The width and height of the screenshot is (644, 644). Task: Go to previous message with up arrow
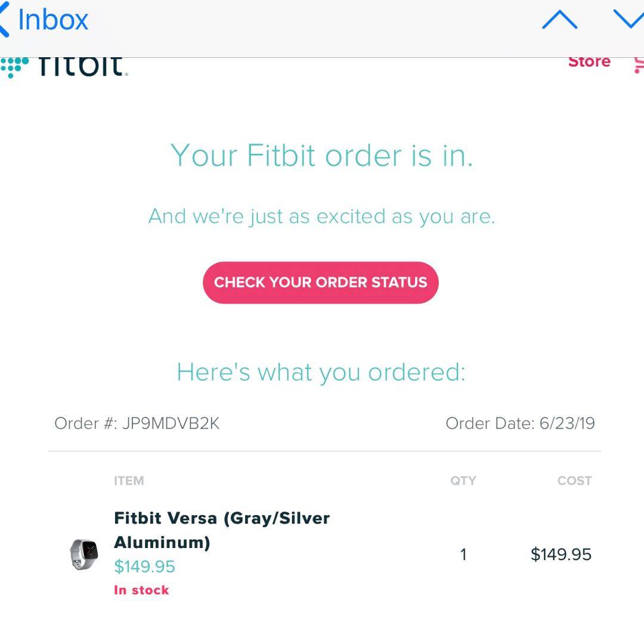point(559,20)
